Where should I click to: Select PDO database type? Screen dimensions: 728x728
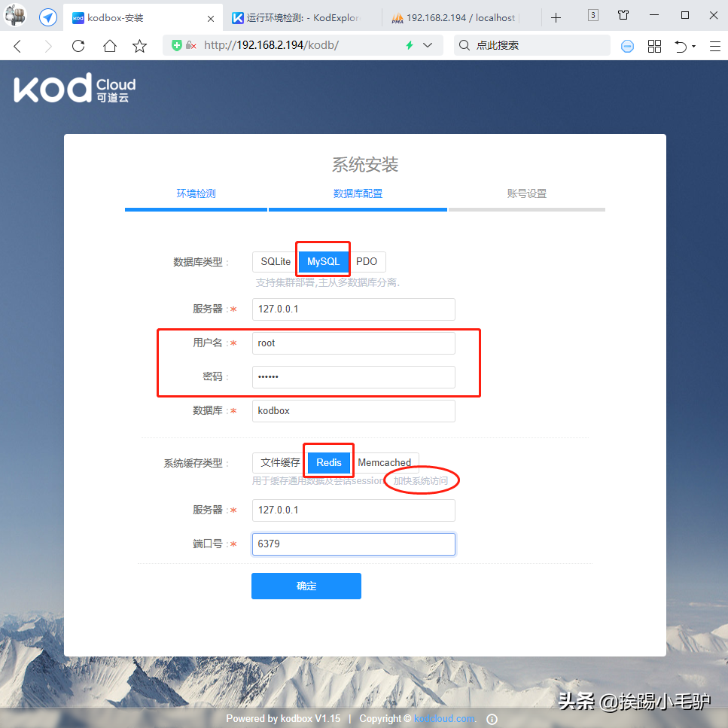coord(367,261)
